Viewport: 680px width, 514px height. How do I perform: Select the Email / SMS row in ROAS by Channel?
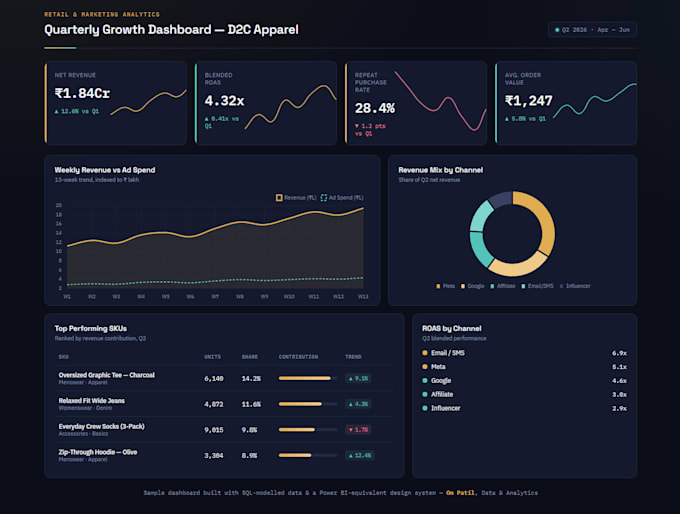(x=524, y=353)
